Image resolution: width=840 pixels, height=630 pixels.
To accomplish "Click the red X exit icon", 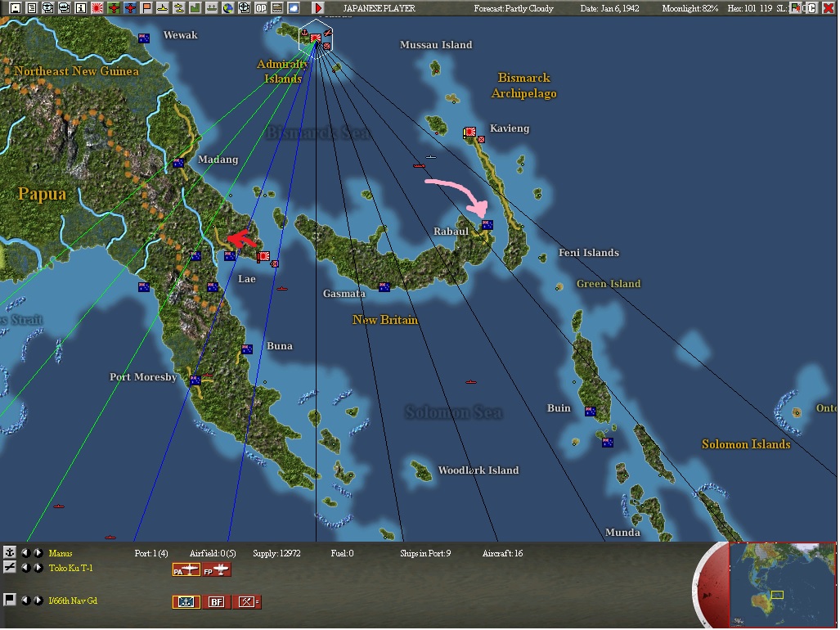I will [x=829, y=7].
